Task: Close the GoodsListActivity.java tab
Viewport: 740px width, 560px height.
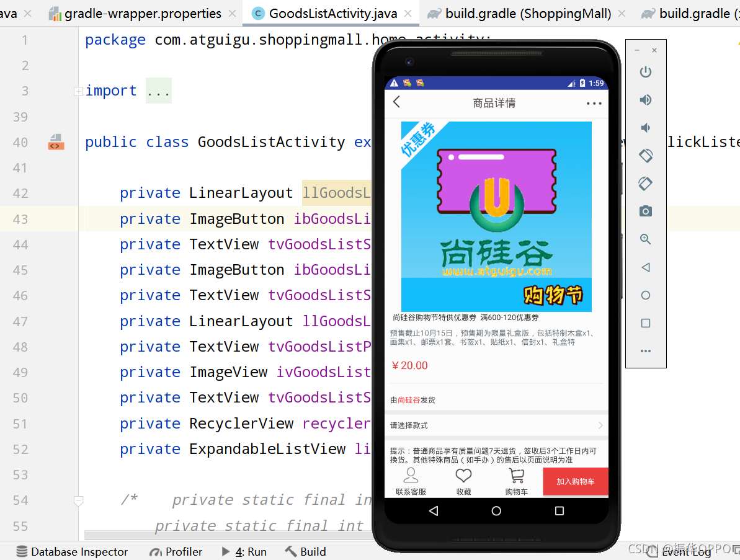Action: tap(408, 14)
